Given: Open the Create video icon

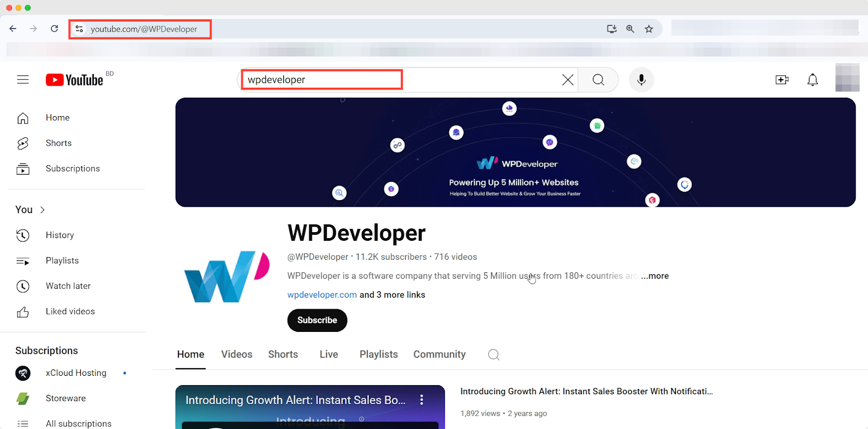Looking at the screenshot, I should click(x=782, y=80).
